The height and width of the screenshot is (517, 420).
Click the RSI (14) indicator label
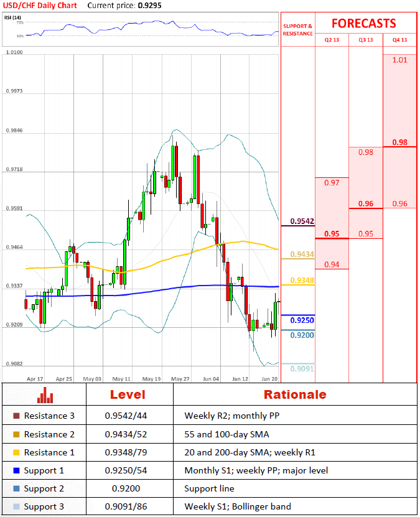pos(12,17)
